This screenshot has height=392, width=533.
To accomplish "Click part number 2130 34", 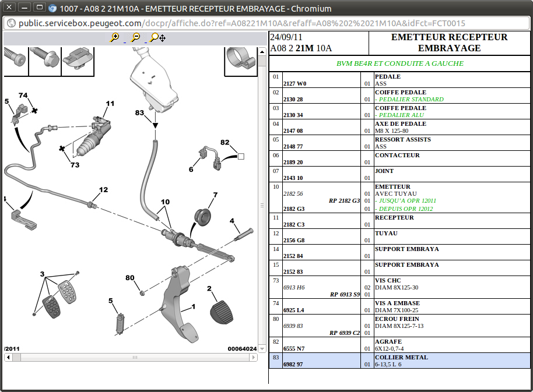I will 293,115.
